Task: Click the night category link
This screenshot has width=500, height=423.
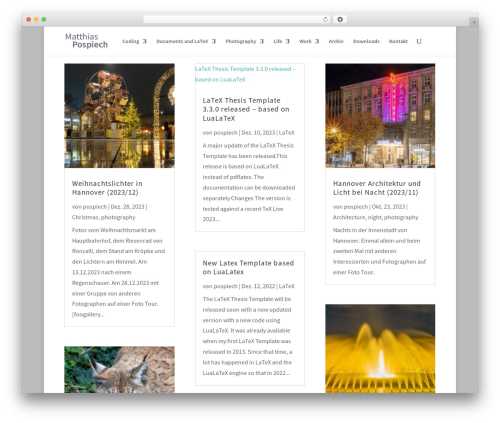Action: 375,217
